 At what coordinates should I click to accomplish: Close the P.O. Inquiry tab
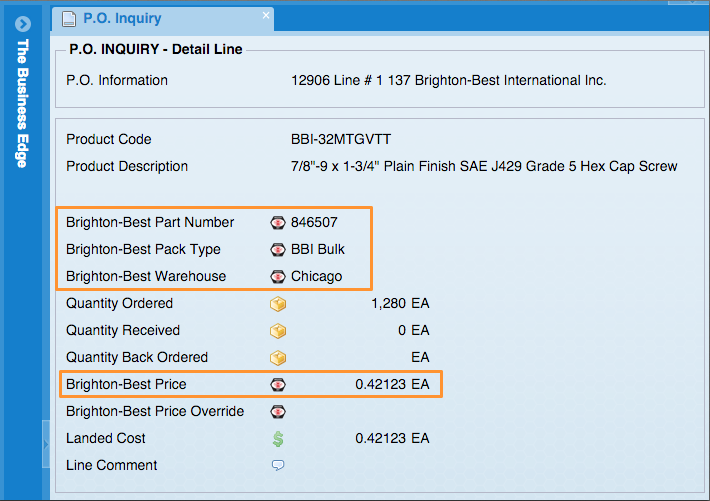pyautogui.click(x=266, y=15)
